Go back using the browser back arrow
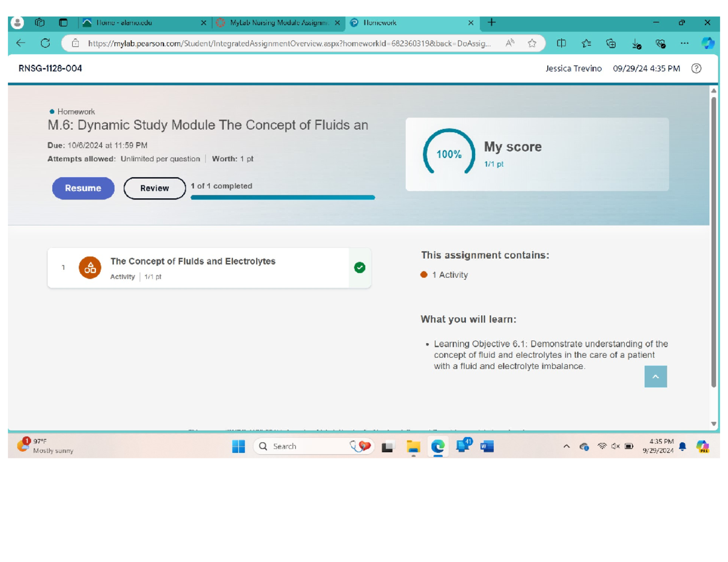This screenshot has width=728, height=562. [21, 43]
